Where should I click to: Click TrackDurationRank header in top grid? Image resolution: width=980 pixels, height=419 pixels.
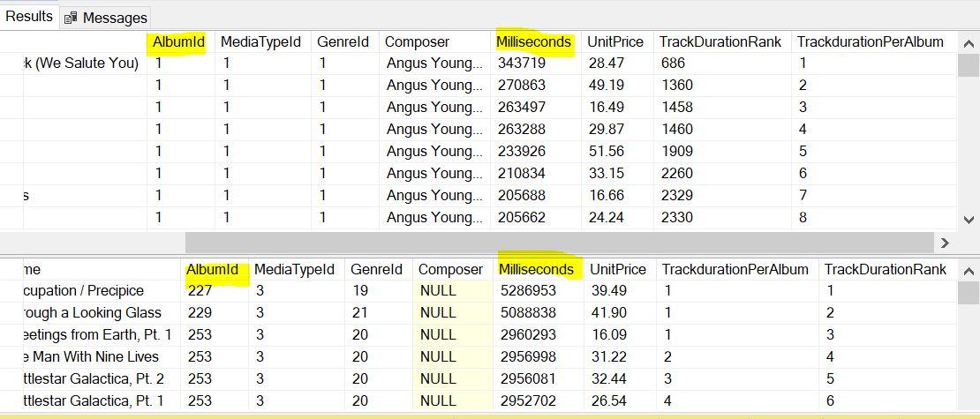point(720,41)
